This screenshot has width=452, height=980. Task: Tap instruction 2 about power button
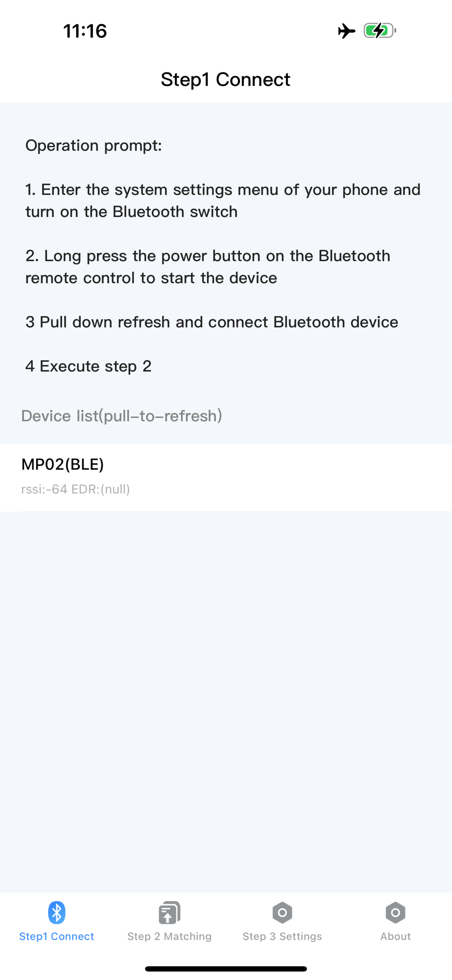[208, 267]
